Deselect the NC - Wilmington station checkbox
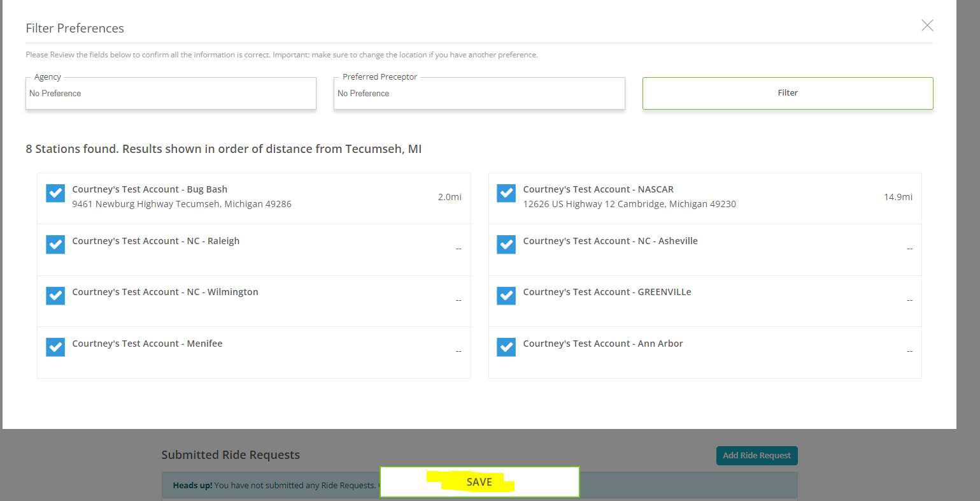980x501 pixels. [x=55, y=296]
